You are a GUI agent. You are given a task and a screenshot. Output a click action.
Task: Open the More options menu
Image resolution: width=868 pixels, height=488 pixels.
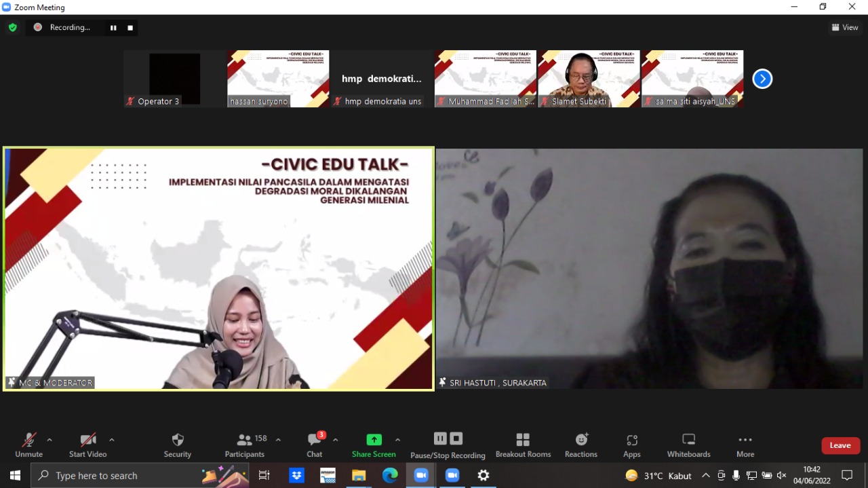click(745, 445)
